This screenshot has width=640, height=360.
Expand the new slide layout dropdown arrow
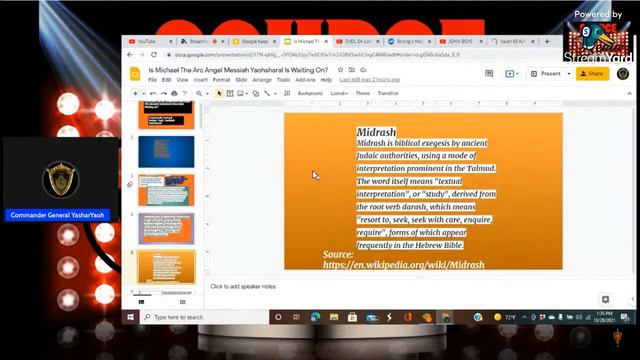144,94
